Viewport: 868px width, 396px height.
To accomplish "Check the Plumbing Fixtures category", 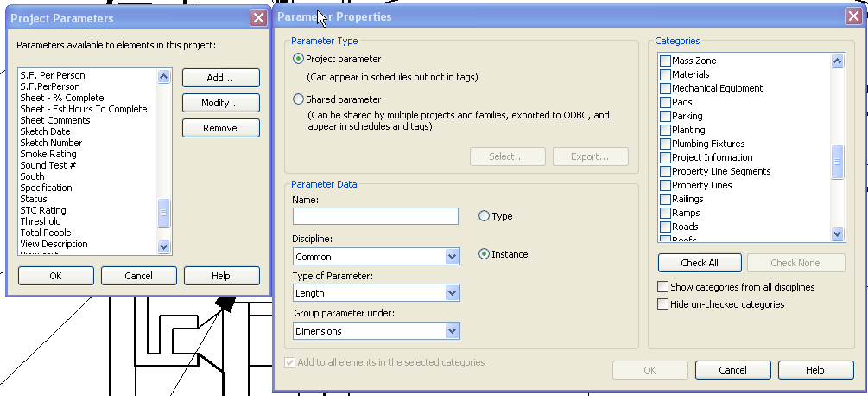I will click(665, 144).
